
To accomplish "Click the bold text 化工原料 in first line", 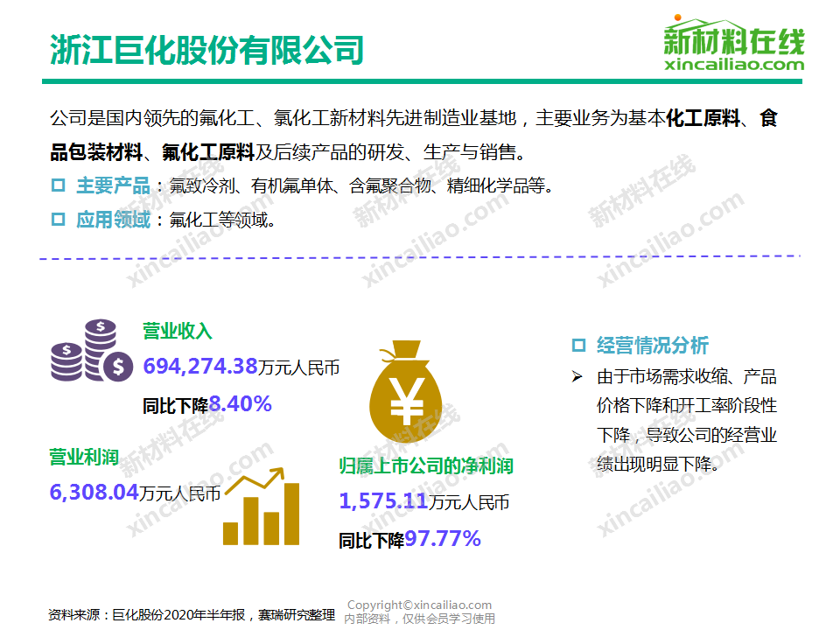I will point(703,118).
